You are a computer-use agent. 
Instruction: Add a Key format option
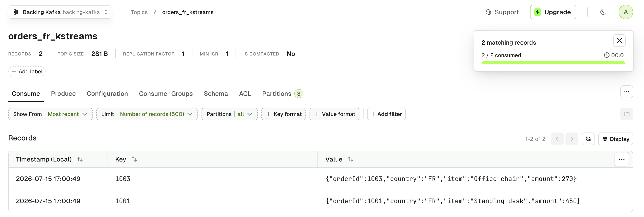click(283, 114)
